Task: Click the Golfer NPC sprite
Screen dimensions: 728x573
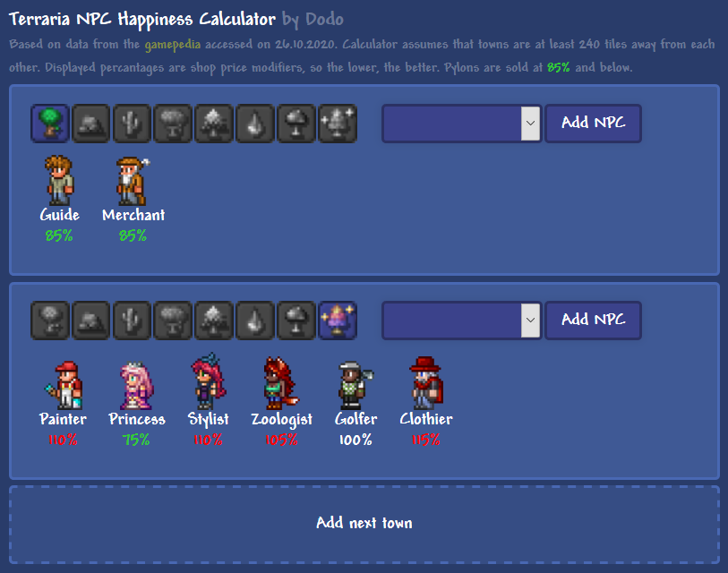Action: coord(355,385)
